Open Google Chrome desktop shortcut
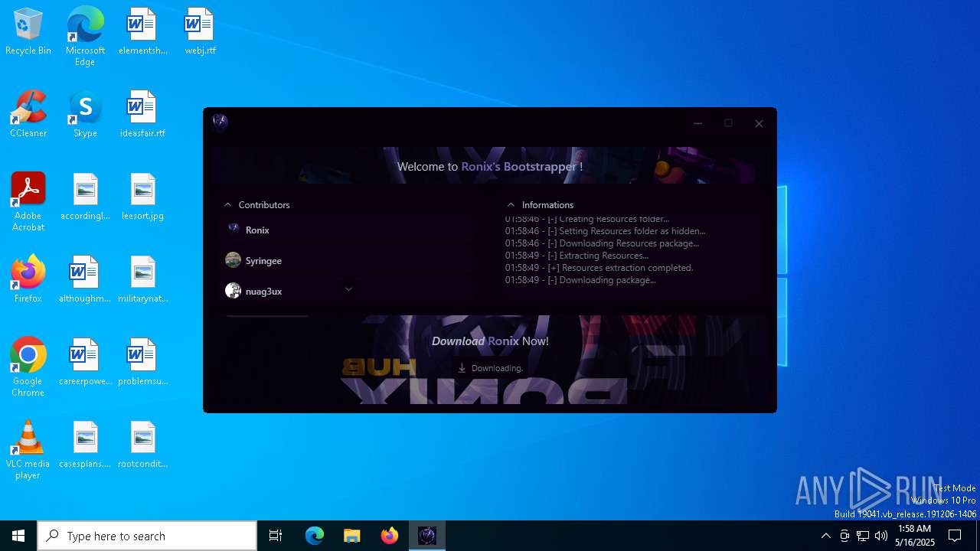Screen dimensions: 980x551 coord(28,367)
